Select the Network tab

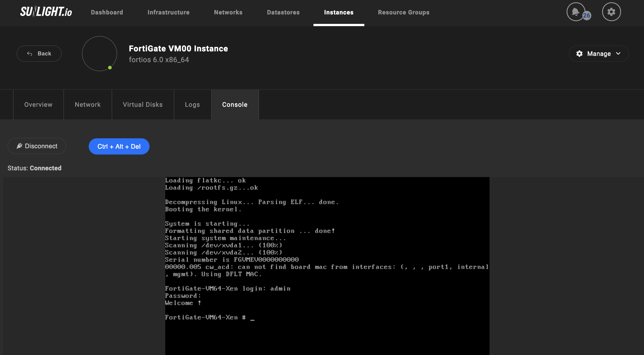tap(88, 104)
